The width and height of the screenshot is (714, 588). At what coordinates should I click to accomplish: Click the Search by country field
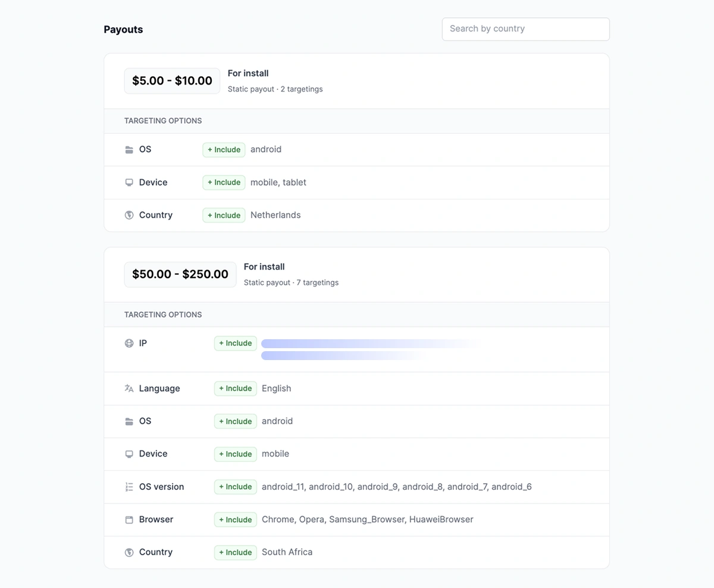click(525, 29)
